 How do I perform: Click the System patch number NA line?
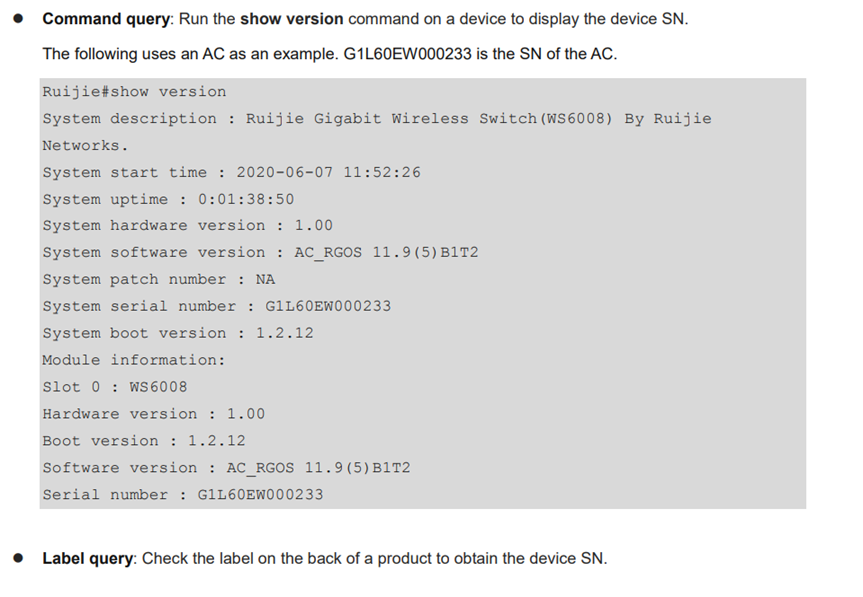click(x=159, y=280)
